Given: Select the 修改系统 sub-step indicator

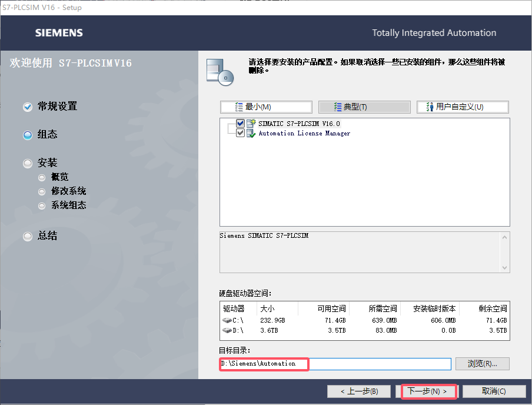Looking at the screenshot, I should click(42, 192).
